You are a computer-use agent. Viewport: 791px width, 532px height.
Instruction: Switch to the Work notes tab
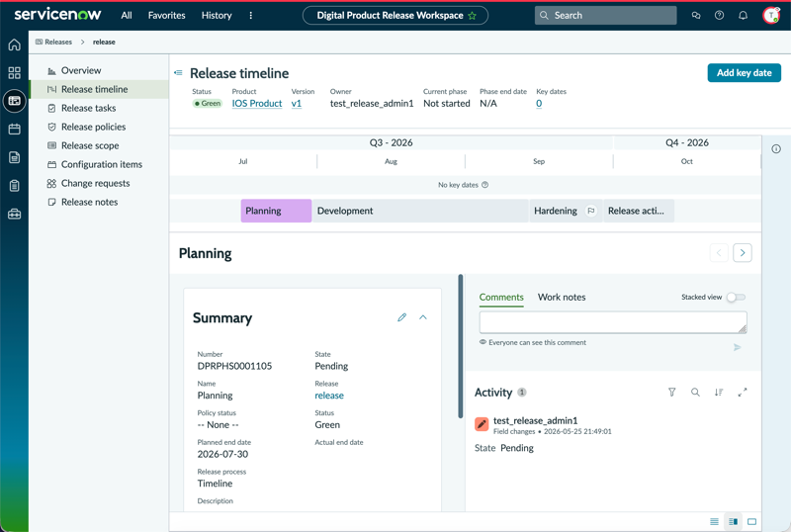(562, 298)
